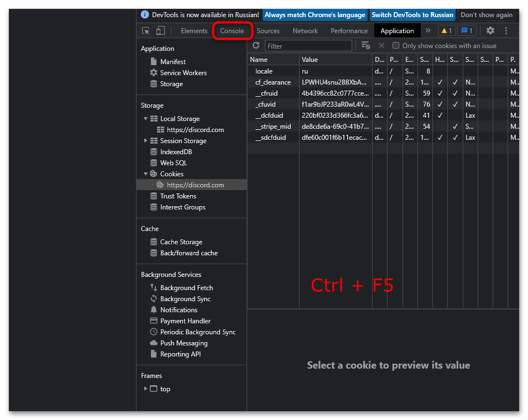Select the _cfuvid cookie row
528x420 pixels.
[x=383, y=104]
